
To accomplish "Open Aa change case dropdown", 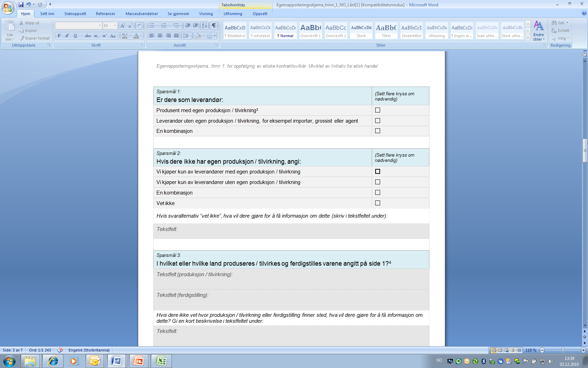I will (113, 36).
